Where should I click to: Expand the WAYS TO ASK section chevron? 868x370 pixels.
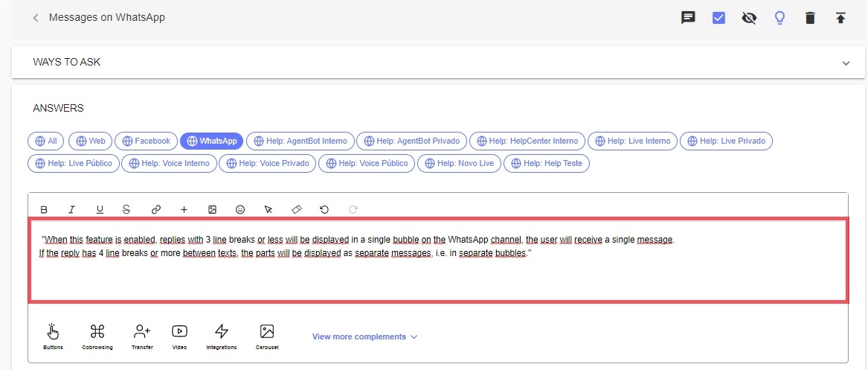pyautogui.click(x=845, y=63)
